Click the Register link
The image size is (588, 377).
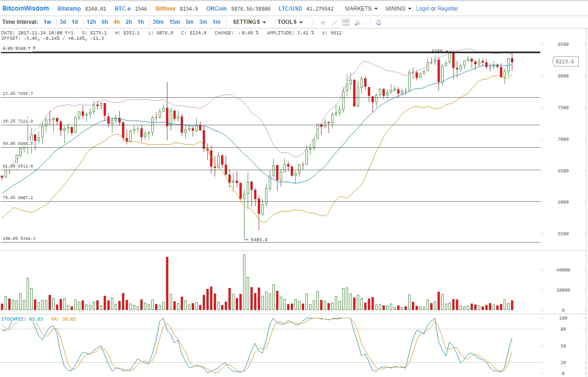pyautogui.click(x=448, y=9)
